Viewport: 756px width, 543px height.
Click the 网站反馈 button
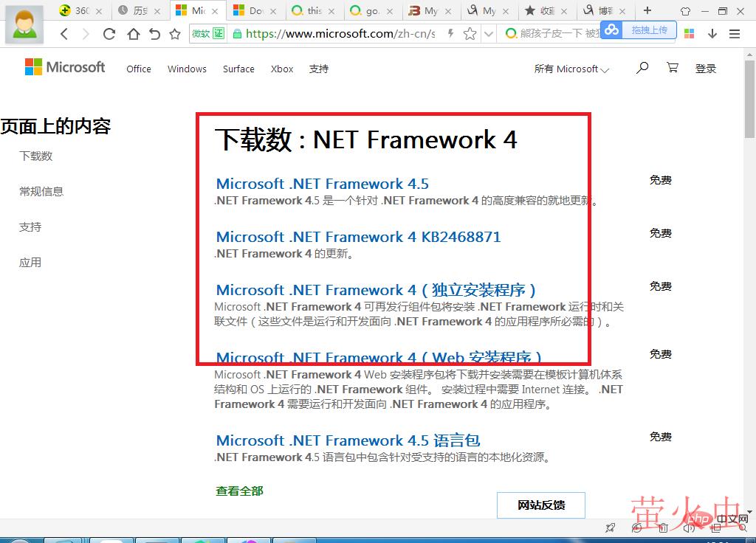(541, 505)
